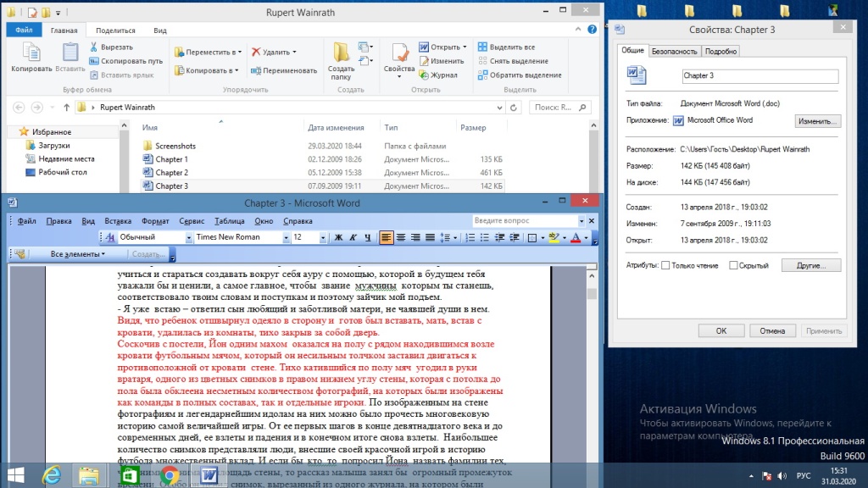Screen dimensions: 868x488
Task: Open Explorer help question mark icon
Action: tap(592, 30)
